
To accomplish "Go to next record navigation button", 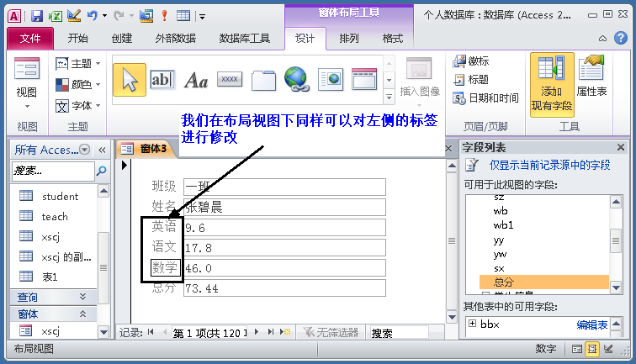I will click(x=257, y=332).
